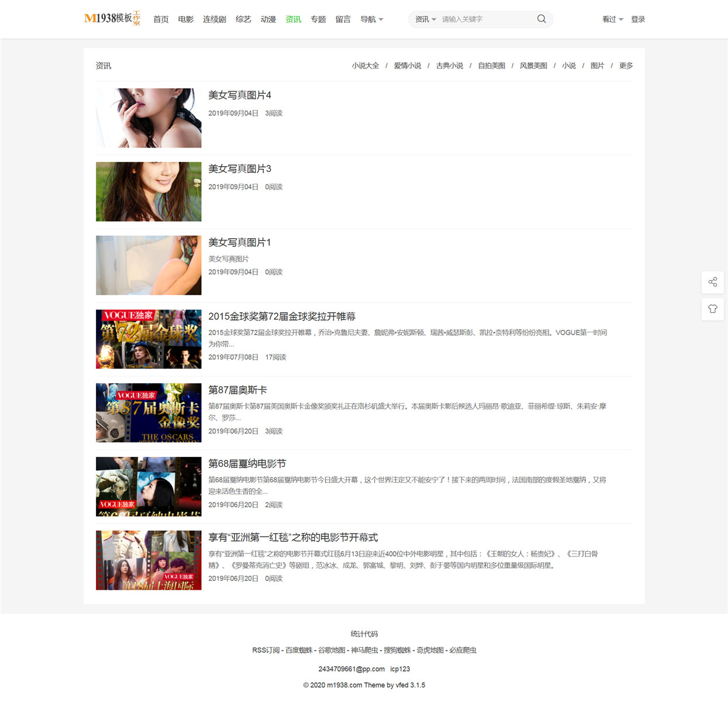Open article title 美女写真图片4
728x705 pixels.
pos(240,95)
